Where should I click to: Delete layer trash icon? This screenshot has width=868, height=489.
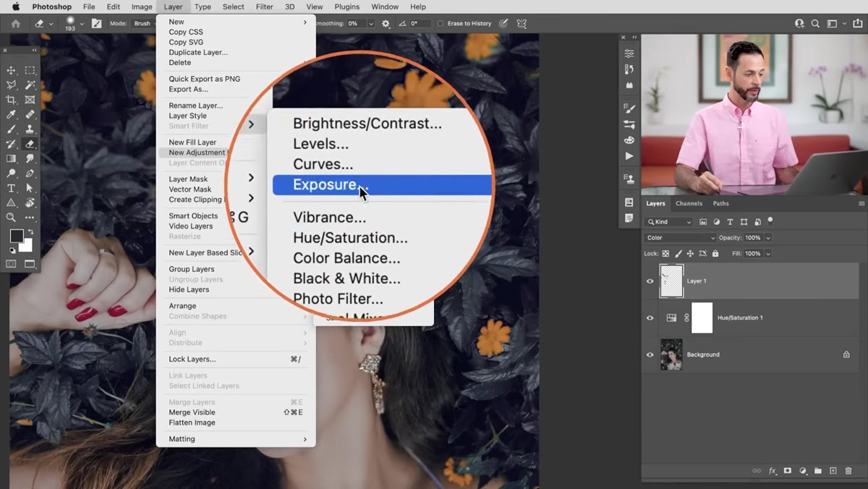pyautogui.click(x=848, y=471)
